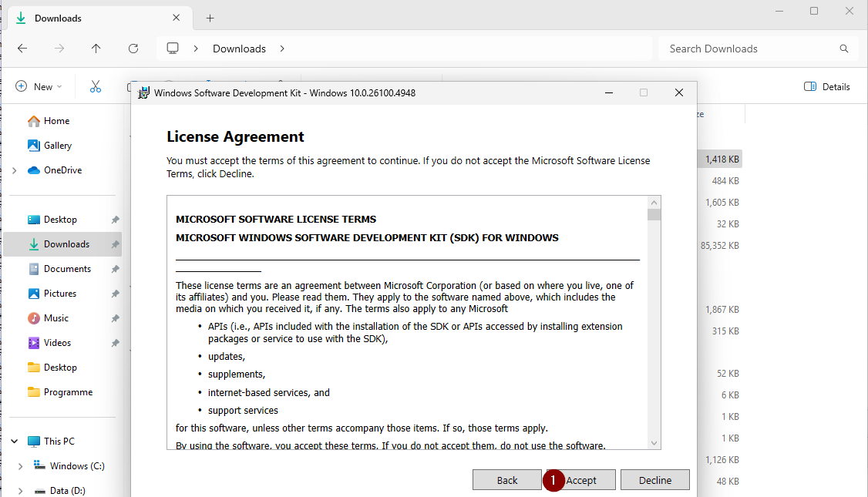
Task: Click license text scrollbar down arrow
Action: click(654, 443)
